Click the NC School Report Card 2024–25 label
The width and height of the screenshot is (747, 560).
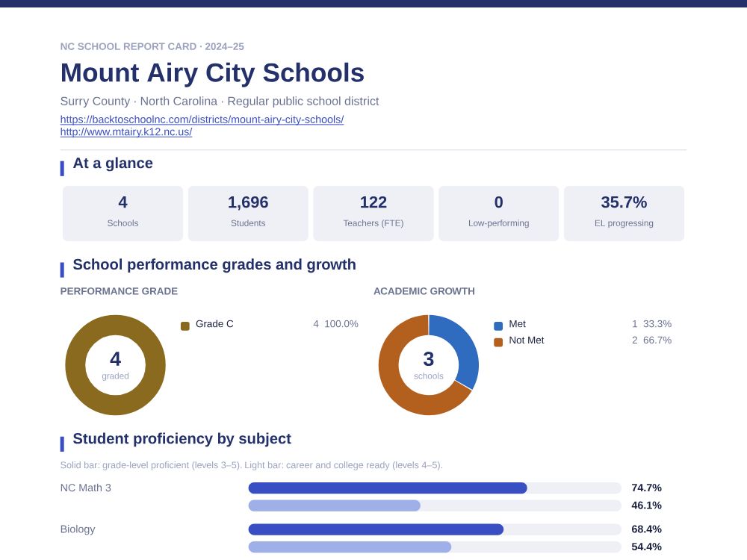152,46
